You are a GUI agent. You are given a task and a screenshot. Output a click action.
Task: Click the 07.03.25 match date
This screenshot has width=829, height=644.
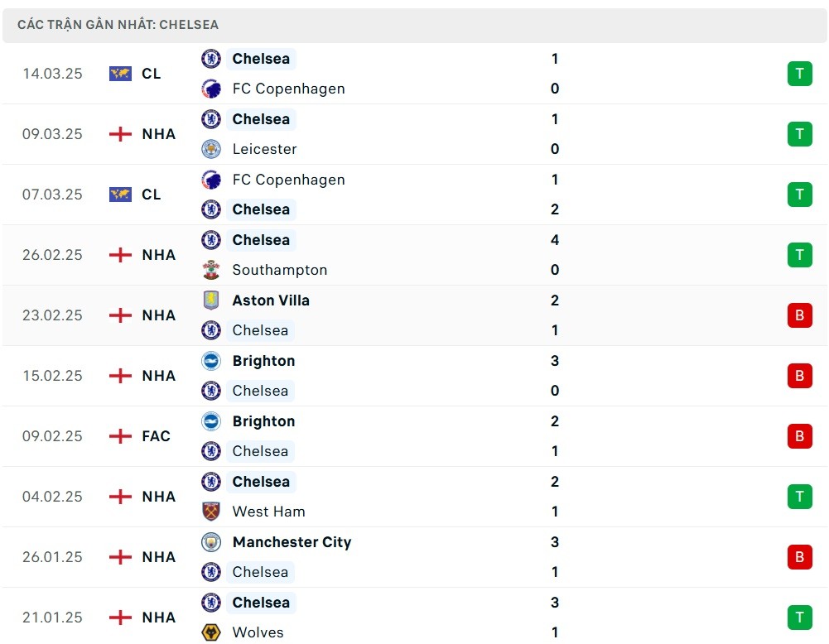(52, 195)
